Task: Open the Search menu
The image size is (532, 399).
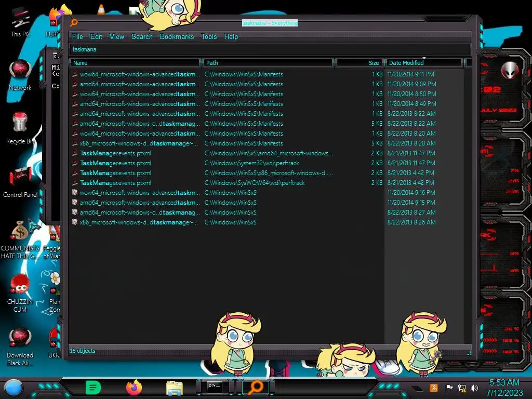Action: 142,37
